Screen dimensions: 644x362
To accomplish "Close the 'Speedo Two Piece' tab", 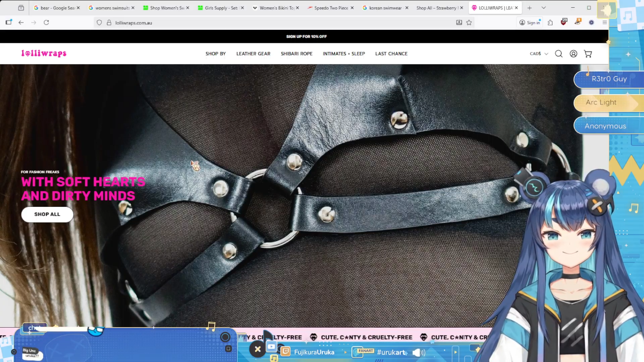I will coord(352,8).
